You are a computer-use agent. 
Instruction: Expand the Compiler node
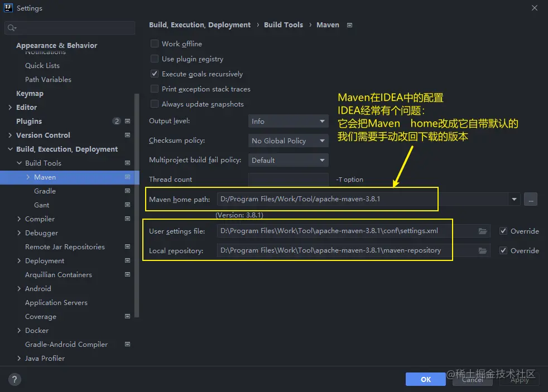(19, 219)
